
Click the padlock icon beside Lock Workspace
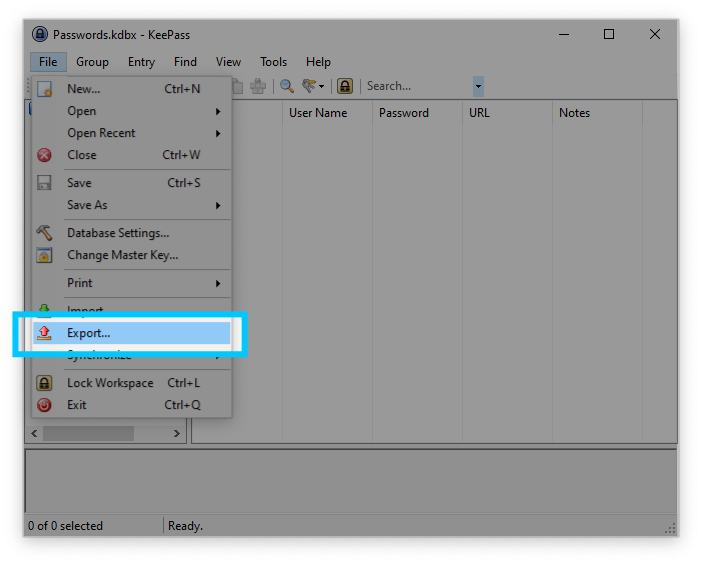click(44, 383)
